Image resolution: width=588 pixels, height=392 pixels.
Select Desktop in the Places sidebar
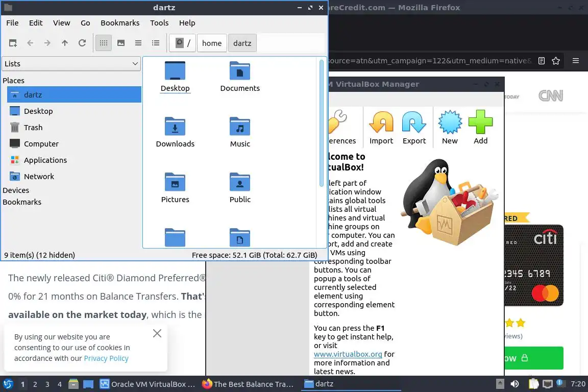[74, 111]
